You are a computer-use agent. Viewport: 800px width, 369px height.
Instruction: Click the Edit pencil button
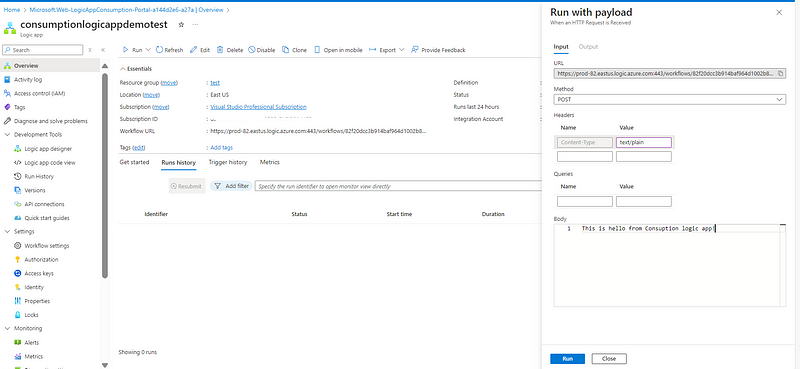click(200, 50)
